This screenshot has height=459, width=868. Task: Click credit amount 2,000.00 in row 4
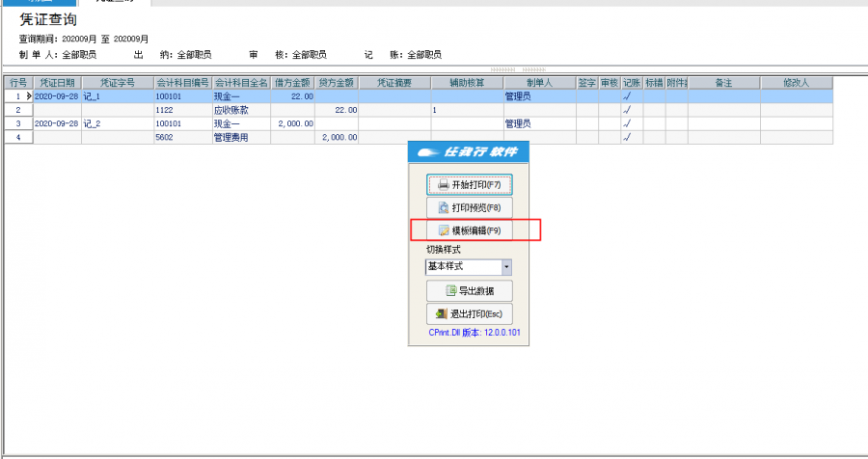tap(337, 137)
